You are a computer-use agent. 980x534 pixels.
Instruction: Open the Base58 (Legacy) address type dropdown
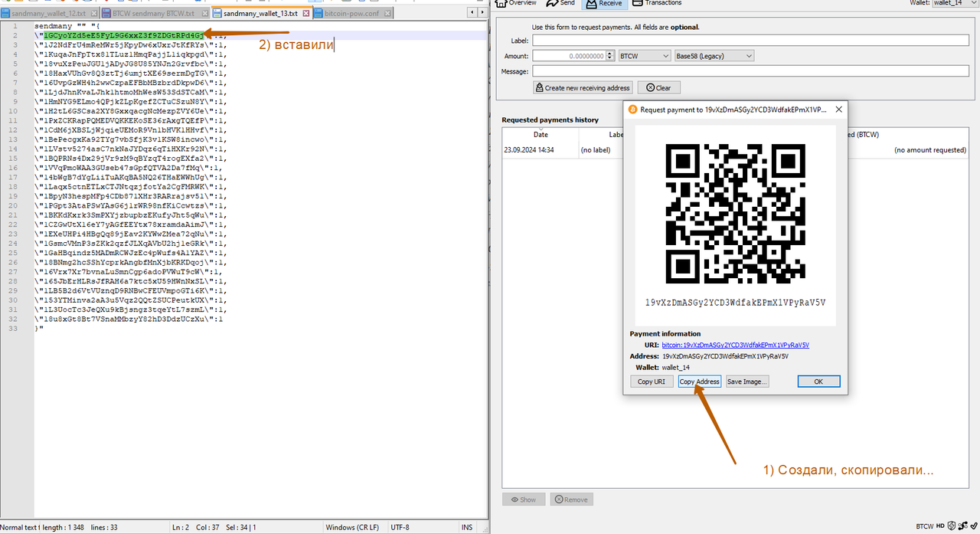714,56
